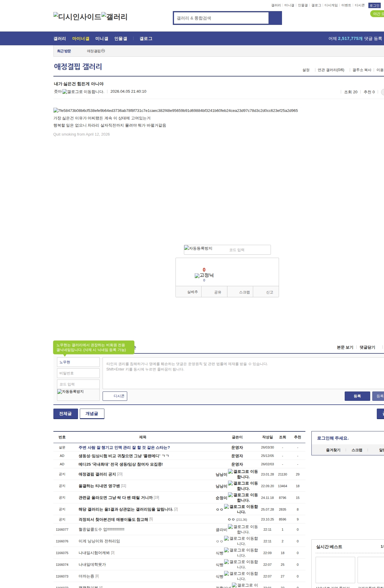Click the 디시인사이드 logo image
This screenshot has width=384, height=588.
pos(77,17)
